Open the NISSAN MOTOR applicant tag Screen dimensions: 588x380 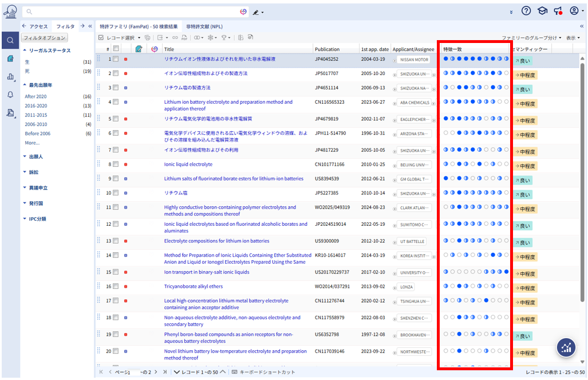point(414,60)
